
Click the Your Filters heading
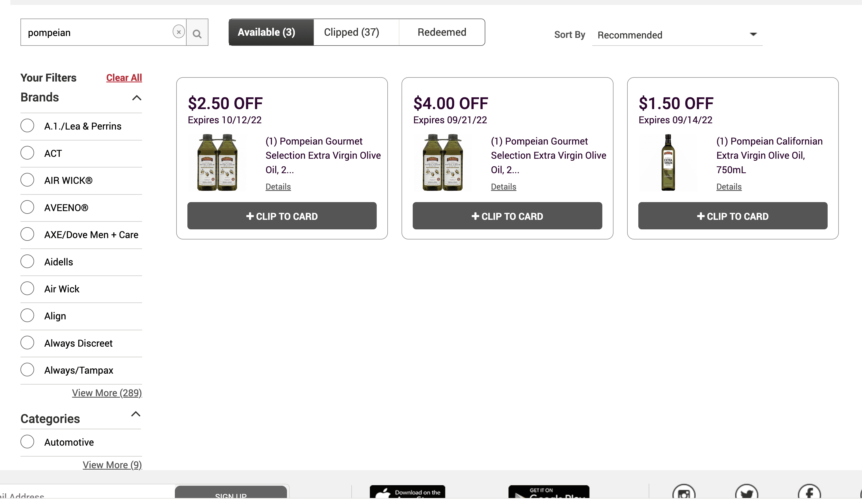pos(49,78)
